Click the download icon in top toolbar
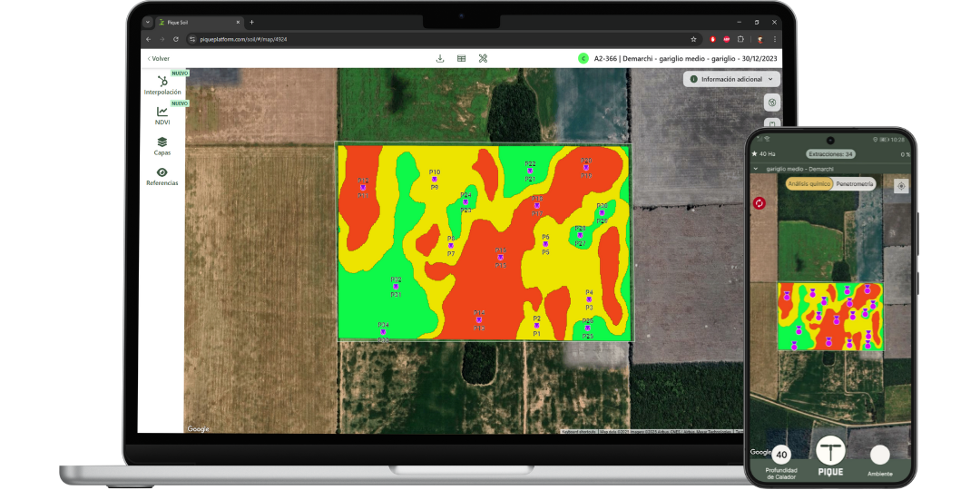This screenshot has width=980, height=490. tap(440, 59)
